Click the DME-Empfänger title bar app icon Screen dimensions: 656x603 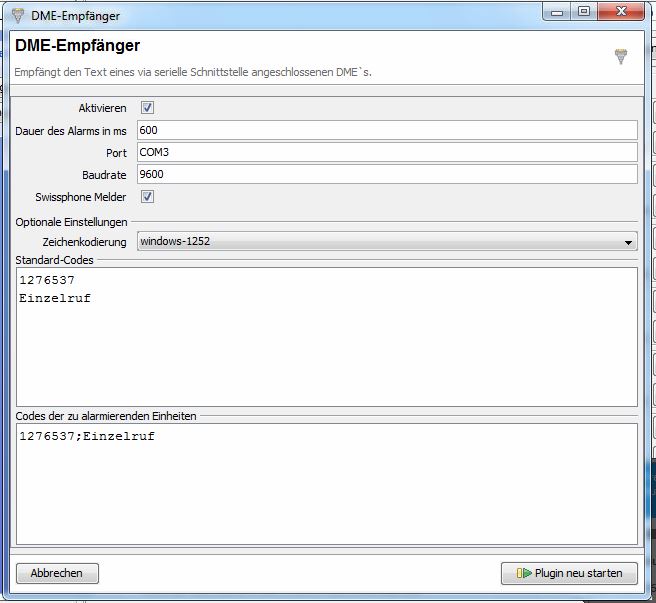(x=18, y=16)
